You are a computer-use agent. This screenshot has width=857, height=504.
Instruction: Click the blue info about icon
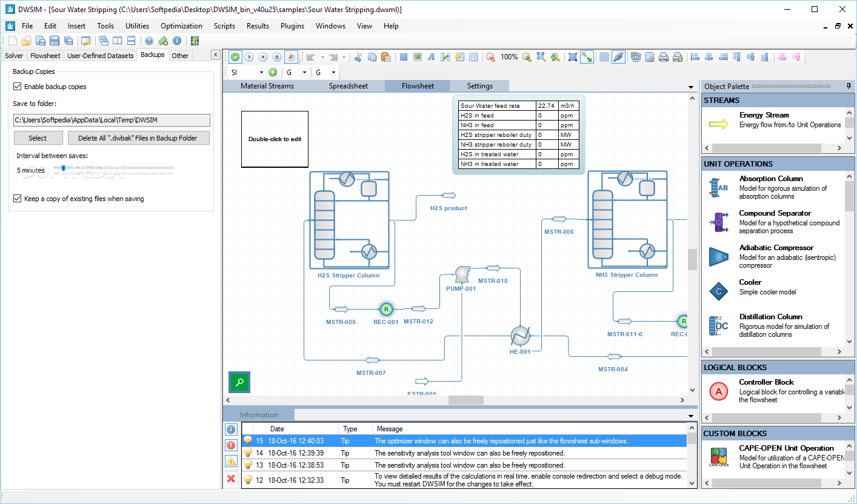pyautogui.click(x=177, y=41)
